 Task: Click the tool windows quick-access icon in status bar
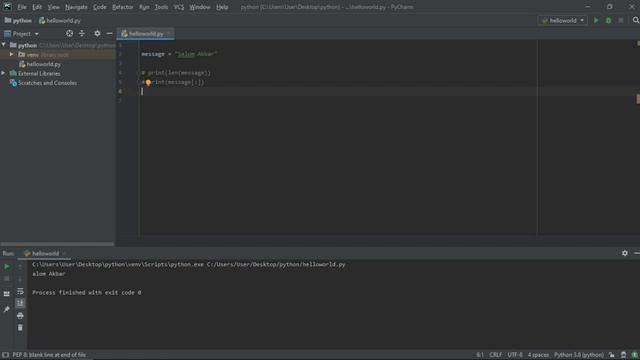click(x=5, y=355)
